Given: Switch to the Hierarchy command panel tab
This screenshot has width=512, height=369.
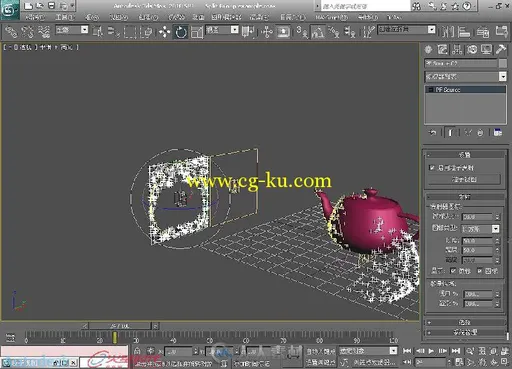Looking at the screenshot, I should pyautogui.click(x=457, y=50).
